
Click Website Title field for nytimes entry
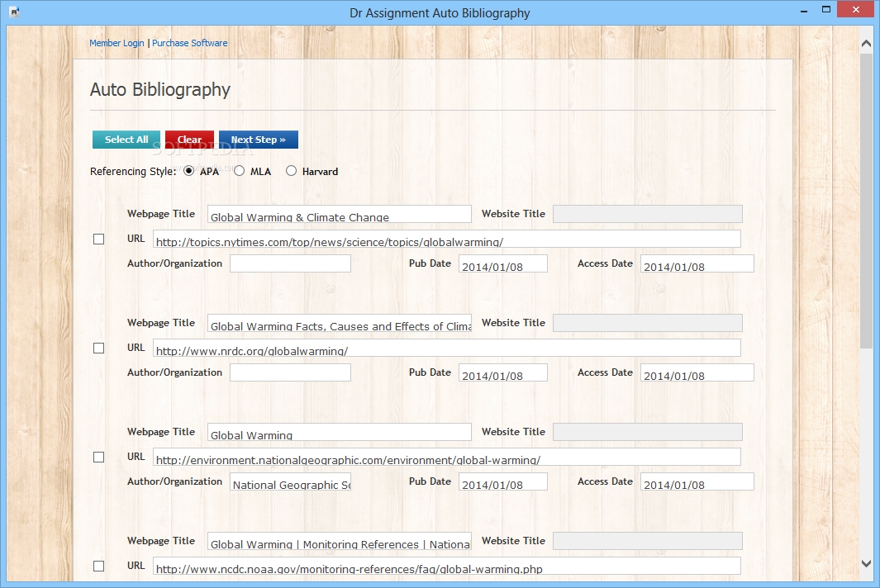pyautogui.click(x=647, y=214)
